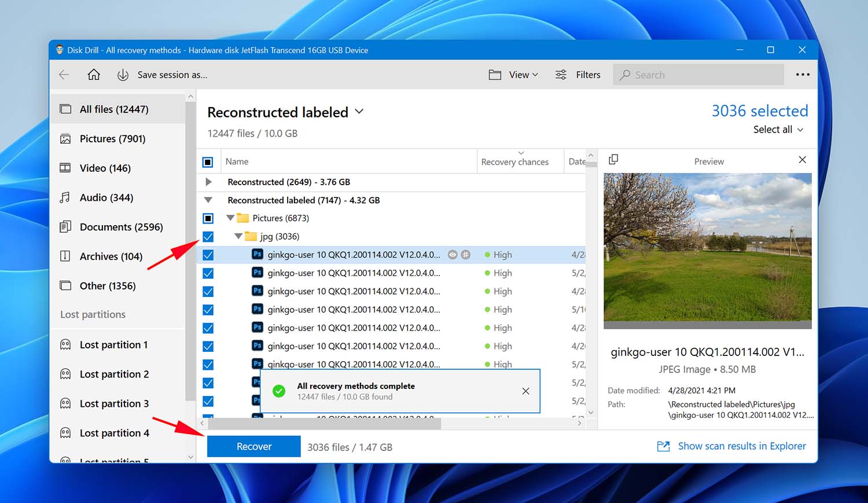Screen dimensions: 868x503
Task: Click Save session as... button
Action: click(x=172, y=75)
